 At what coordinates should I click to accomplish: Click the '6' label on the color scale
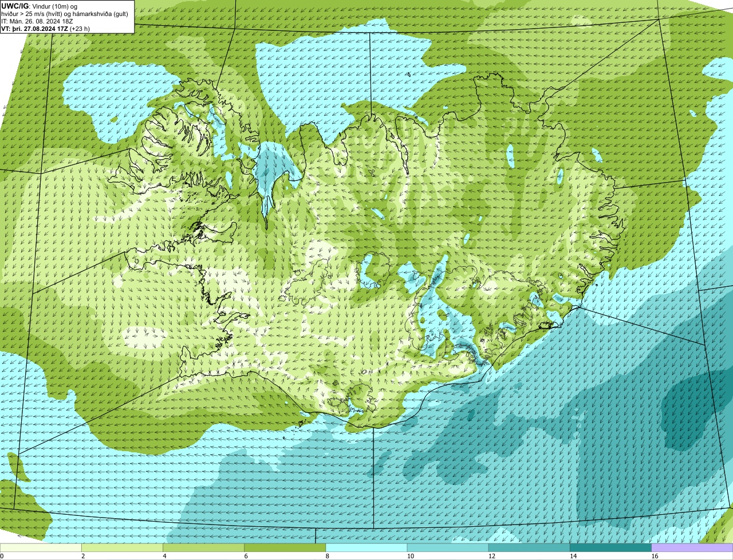246,556
